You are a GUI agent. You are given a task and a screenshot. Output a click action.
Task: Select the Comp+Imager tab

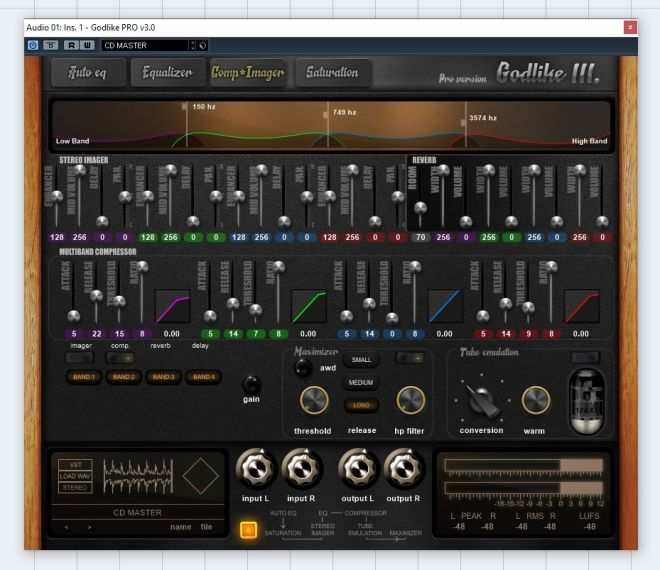coord(248,72)
